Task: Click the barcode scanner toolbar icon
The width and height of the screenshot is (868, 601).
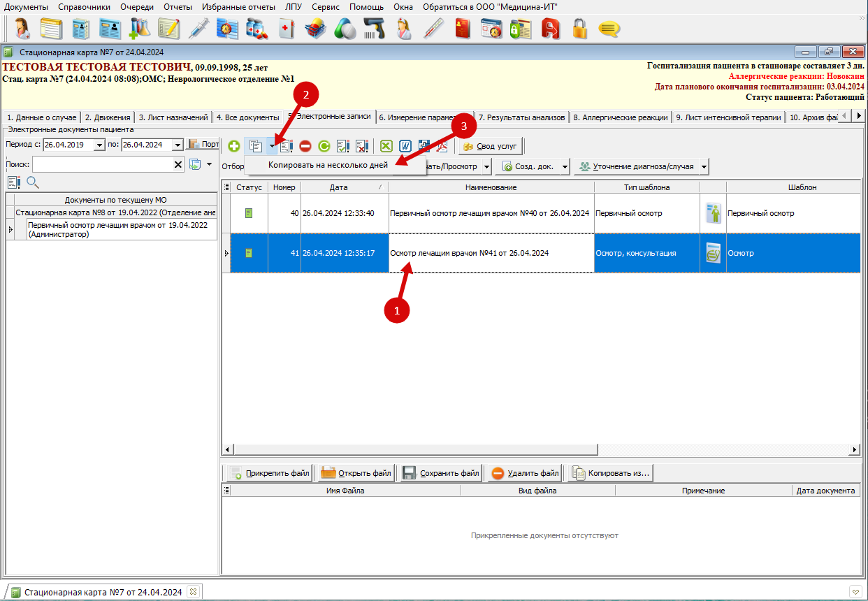Action: point(375,29)
